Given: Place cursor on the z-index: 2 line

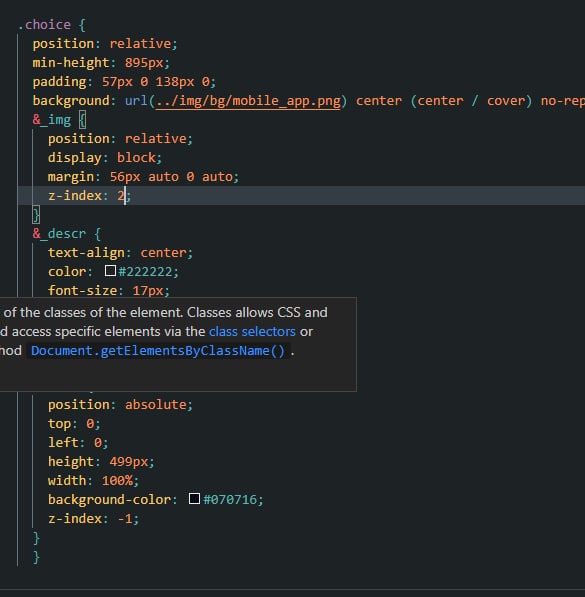Looking at the screenshot, I should (x=90, y=196).
